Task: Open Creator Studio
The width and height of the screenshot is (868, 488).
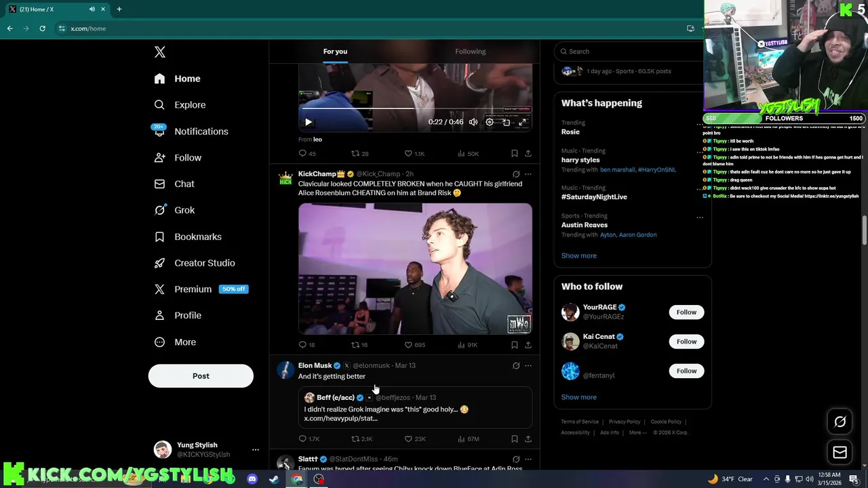Action: (x=194, y=263)
